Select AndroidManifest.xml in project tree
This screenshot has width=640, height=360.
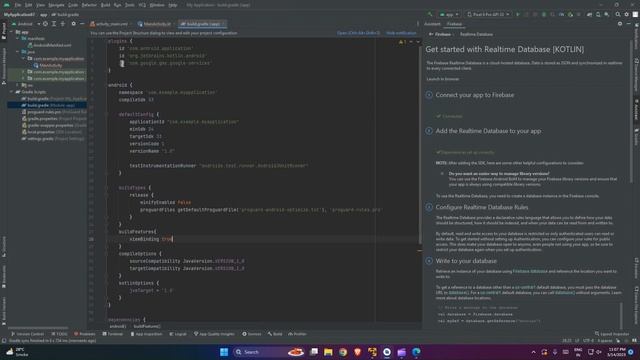(50, 45)
